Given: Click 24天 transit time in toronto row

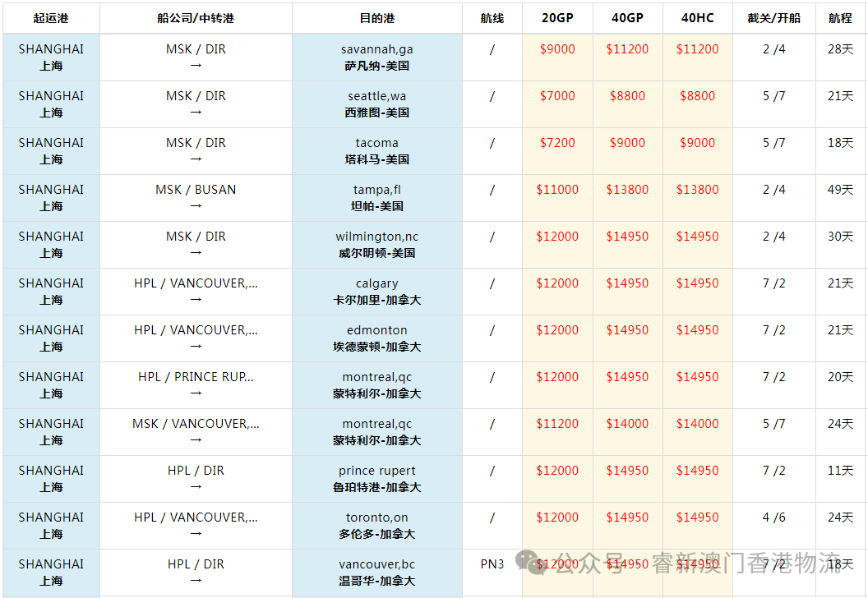Looking at the screenshot, I should click(840, 517).
